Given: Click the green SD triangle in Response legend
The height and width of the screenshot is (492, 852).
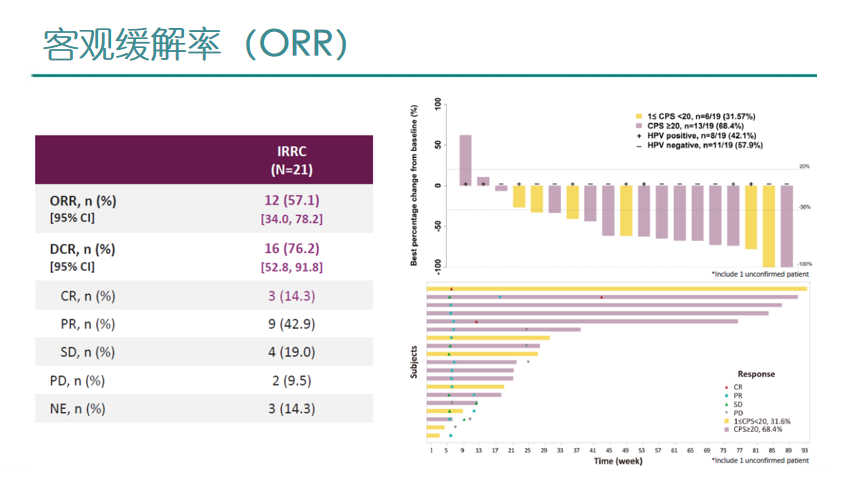Looking at the screenshot, I should coord(724,404).
